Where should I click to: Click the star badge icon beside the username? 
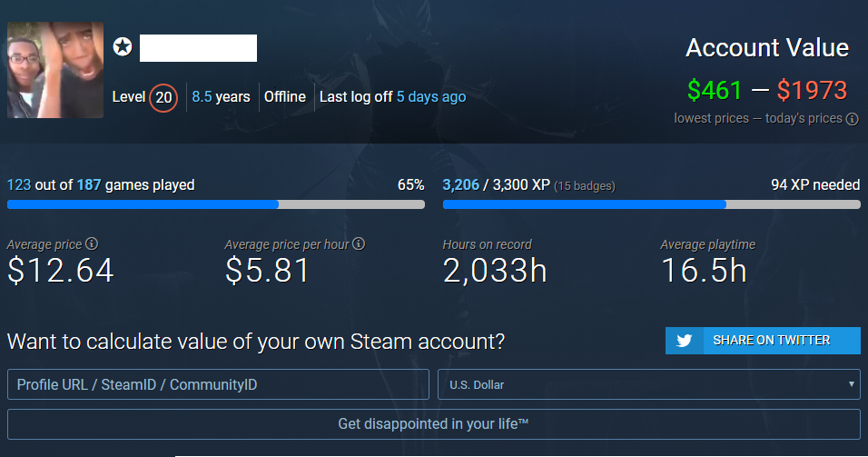(x=123, y=47)
